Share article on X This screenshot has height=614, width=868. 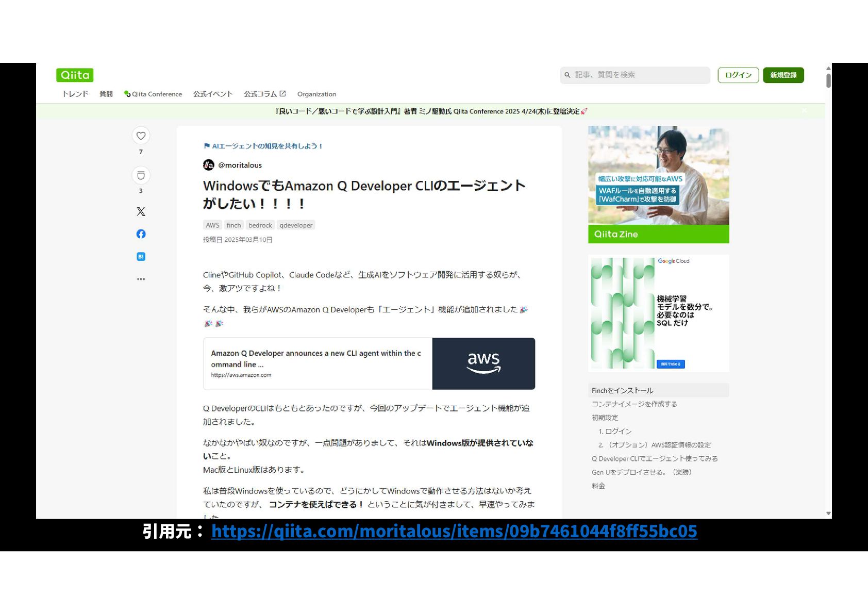141,211
